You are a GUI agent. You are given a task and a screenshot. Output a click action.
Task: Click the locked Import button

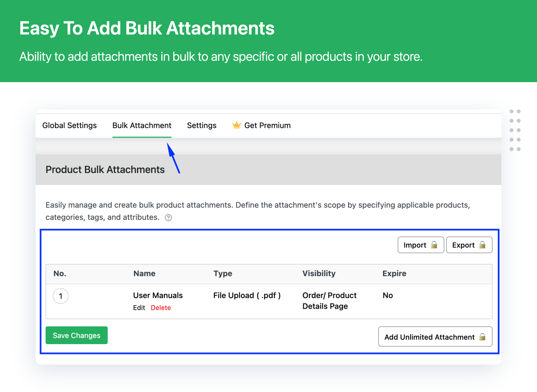pyautogui.click(x=421, y=245)
